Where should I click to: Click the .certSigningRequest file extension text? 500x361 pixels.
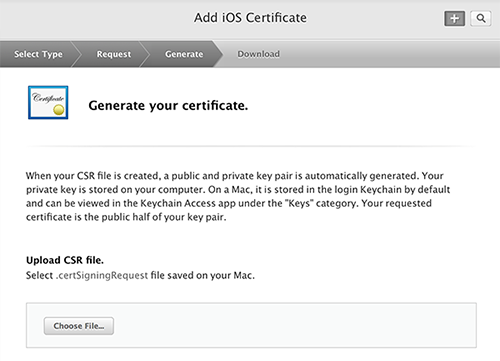point(102,276)
